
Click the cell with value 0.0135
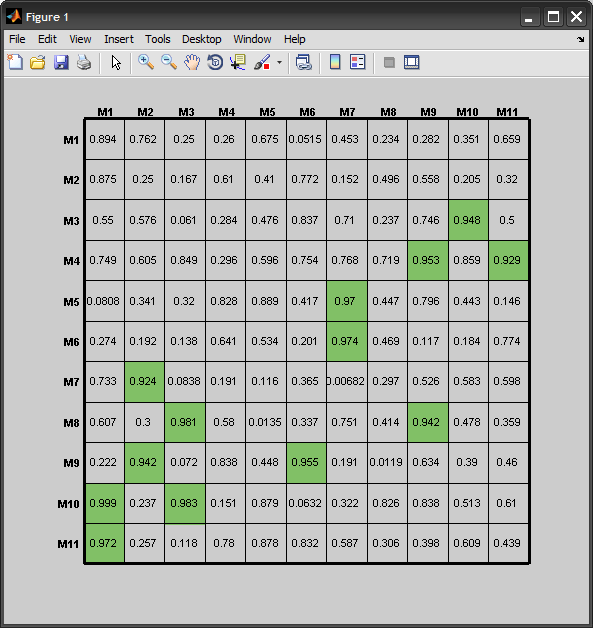tap(266, 423)
